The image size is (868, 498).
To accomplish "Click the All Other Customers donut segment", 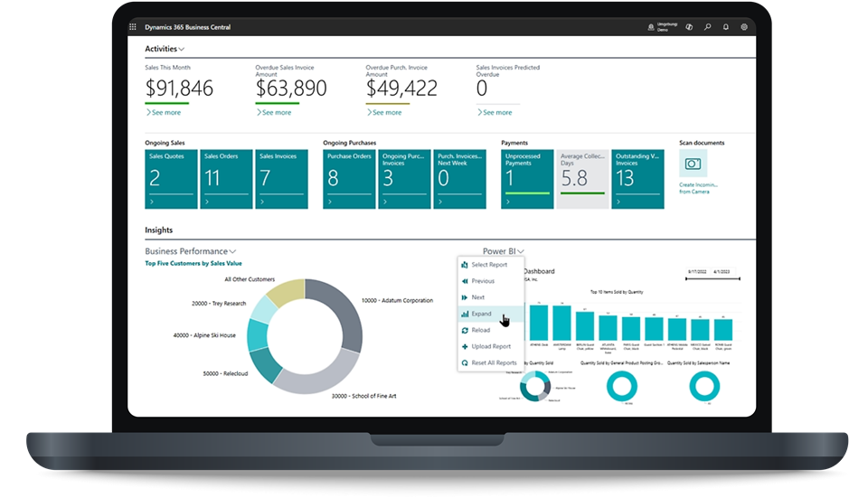I will [288, 291].
